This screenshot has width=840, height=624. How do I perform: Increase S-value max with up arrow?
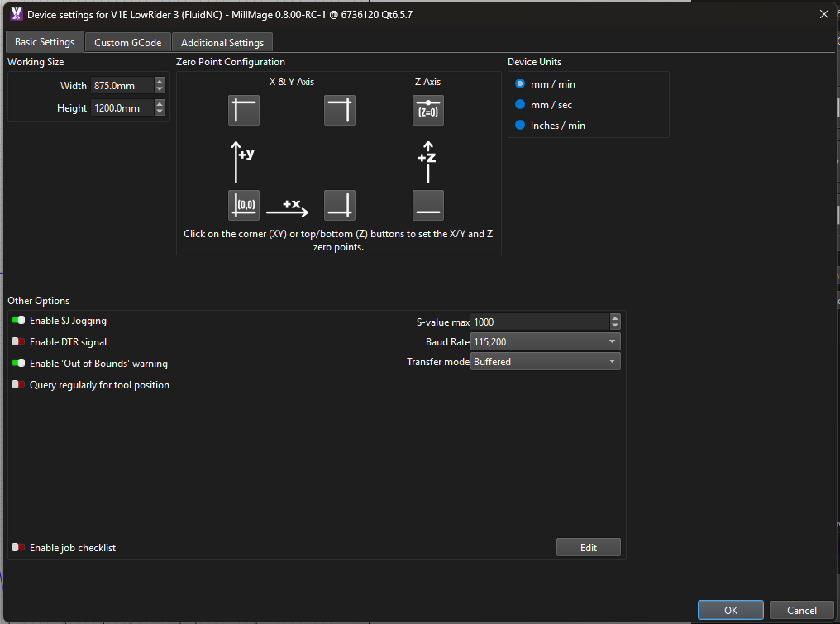coord(615,317)
